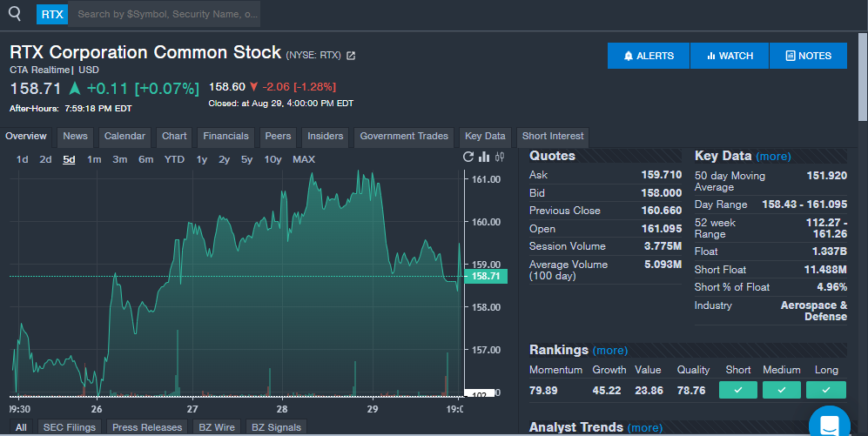Choose the 6m chart range
This screenshot has width=868, height=436.
click(x=145, y=160)
